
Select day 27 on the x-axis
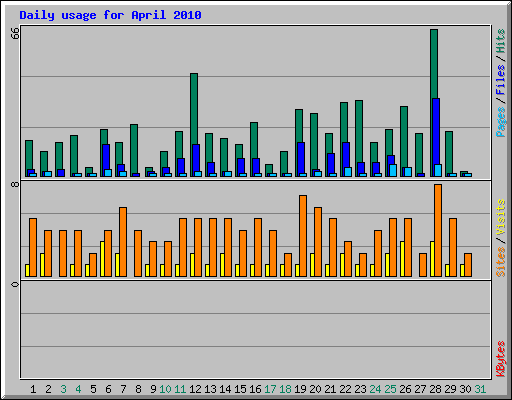[420, 389]
